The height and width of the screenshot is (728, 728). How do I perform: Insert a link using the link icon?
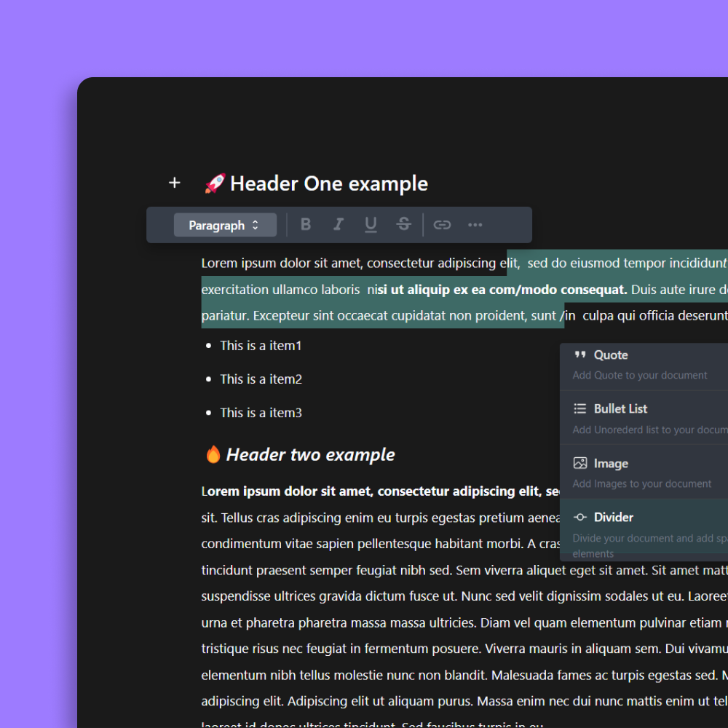coord(442,225)
